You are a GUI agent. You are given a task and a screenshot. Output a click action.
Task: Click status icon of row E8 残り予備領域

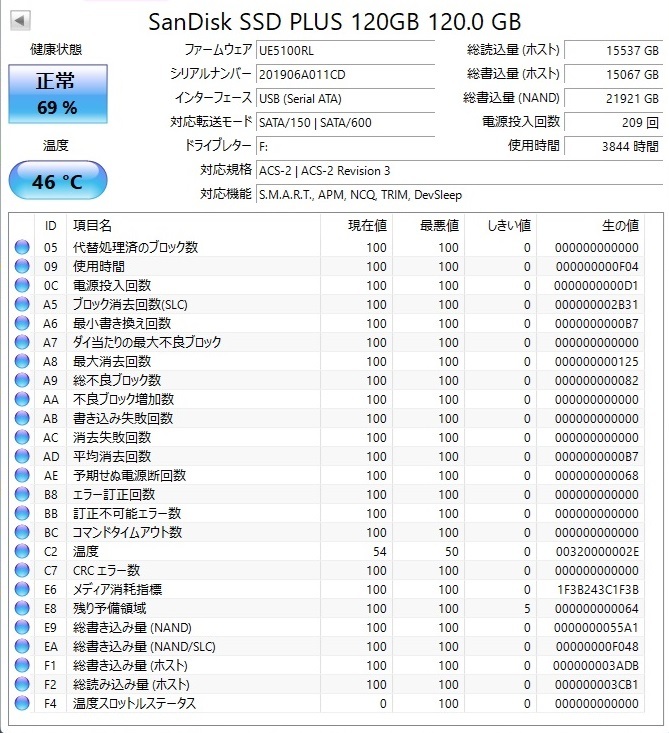coord(22,608)
